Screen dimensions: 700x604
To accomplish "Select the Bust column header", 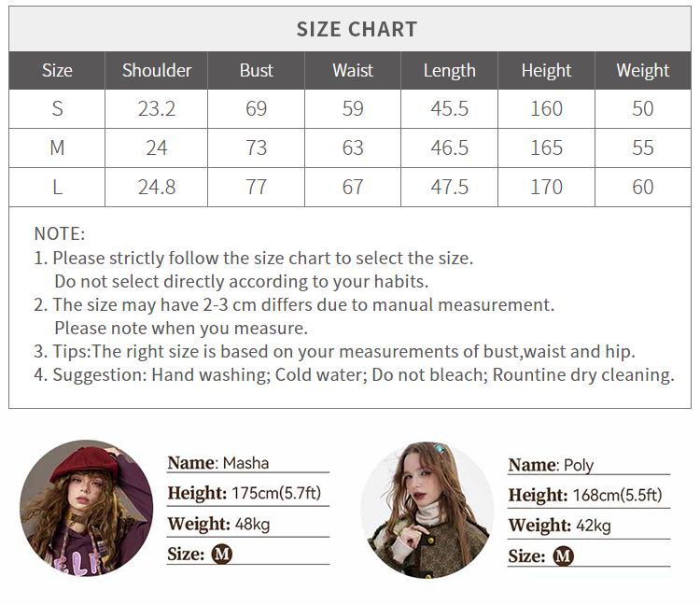I will tap(256, 70).
